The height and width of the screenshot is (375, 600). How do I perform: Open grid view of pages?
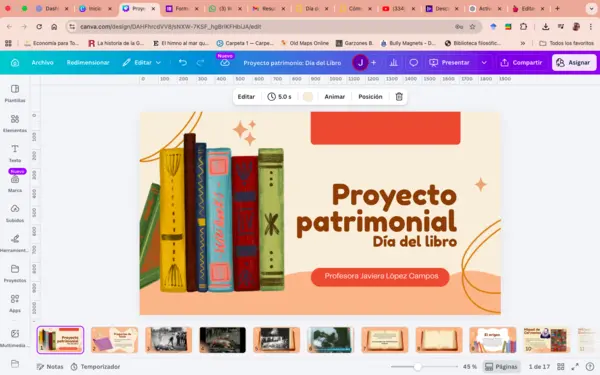point(561,367)
